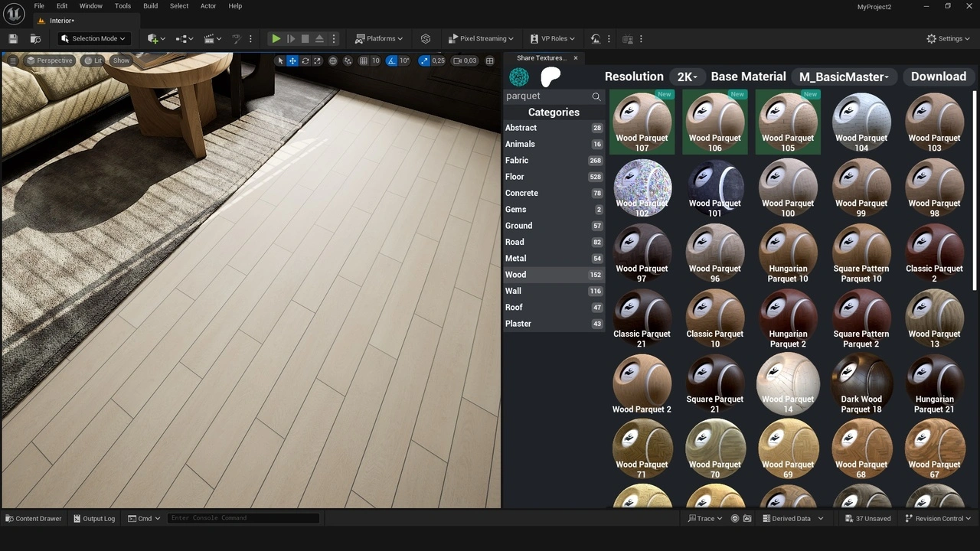Open the Build menu

click(x=150, y=6)
